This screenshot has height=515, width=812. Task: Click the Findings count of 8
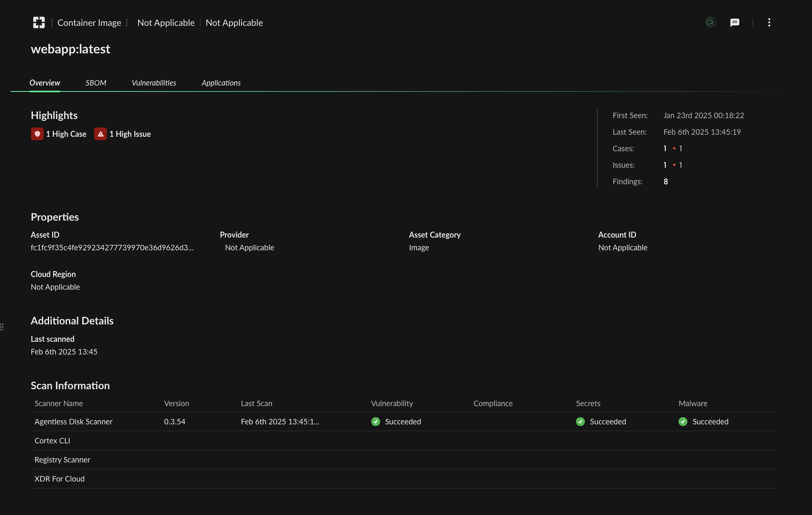665,181
